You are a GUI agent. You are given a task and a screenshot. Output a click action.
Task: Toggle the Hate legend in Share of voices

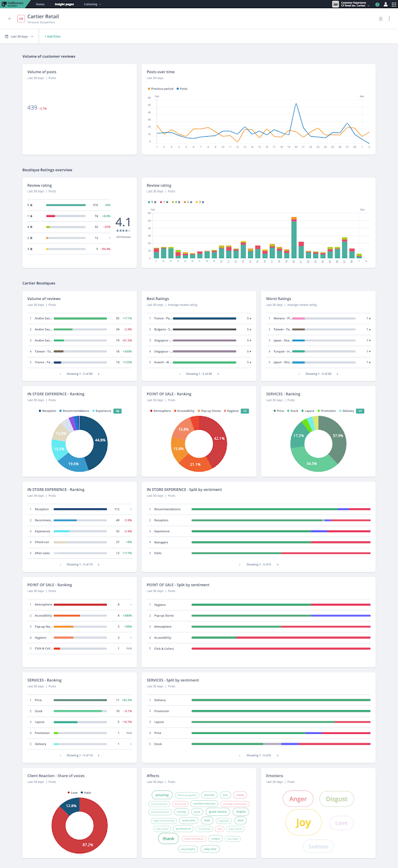pyautogui.click(x=86, y=793)
